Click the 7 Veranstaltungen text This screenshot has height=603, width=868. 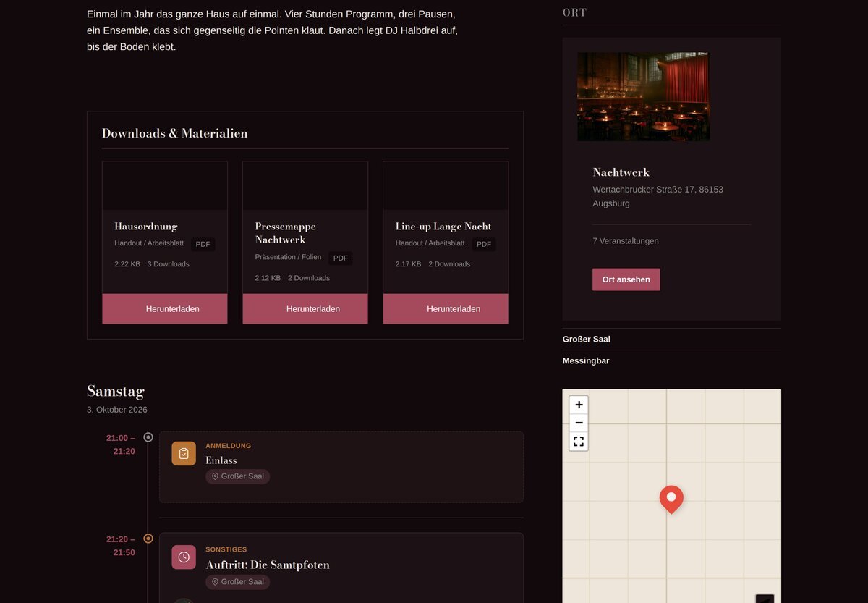(x=626, y=241)
